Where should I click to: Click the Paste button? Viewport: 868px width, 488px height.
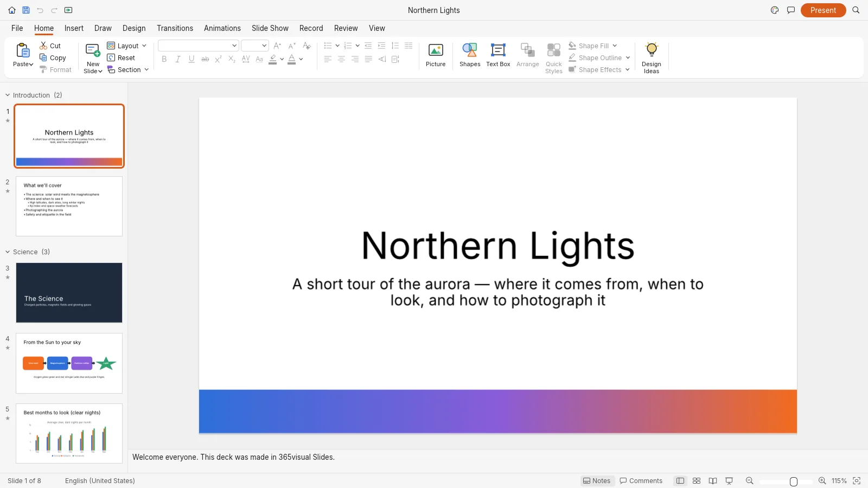[x=23, y=55]
